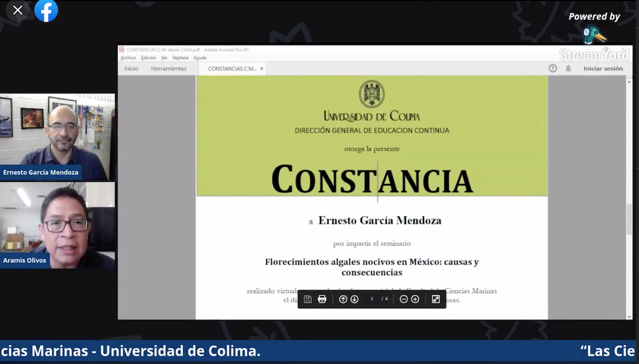Save the PDF using the floppy disk icon
The height and width of the screenshot is (364, 639).
tap(308, 299)
